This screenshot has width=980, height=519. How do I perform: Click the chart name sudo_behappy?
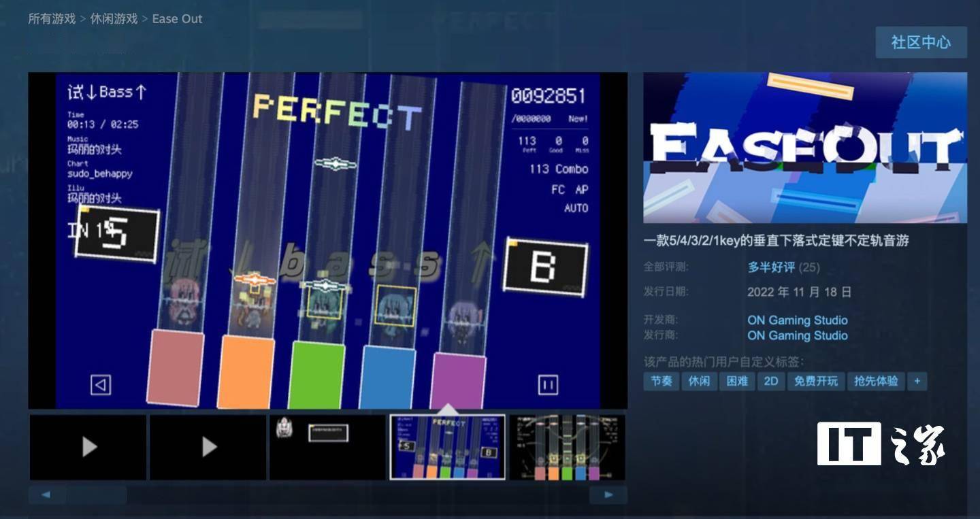click(100, 173)
